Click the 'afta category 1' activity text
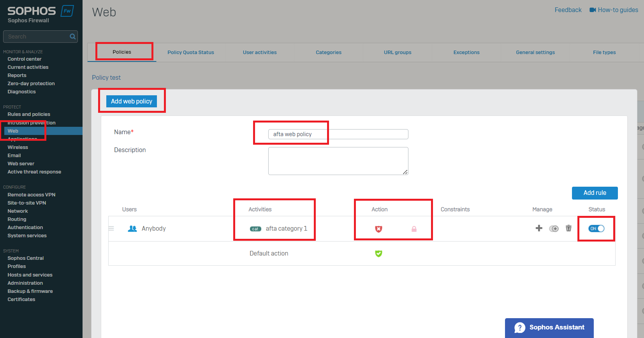The height and width of the screenshot is (338, 644). (287, 229)
